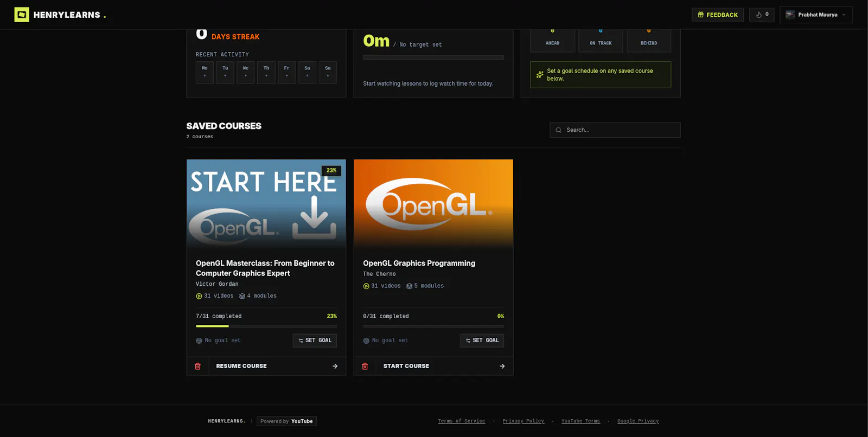This screenshot has width=868, height=437.
Task: Click the Prabhat Maurya avatar image
Action: click(790, 15)
